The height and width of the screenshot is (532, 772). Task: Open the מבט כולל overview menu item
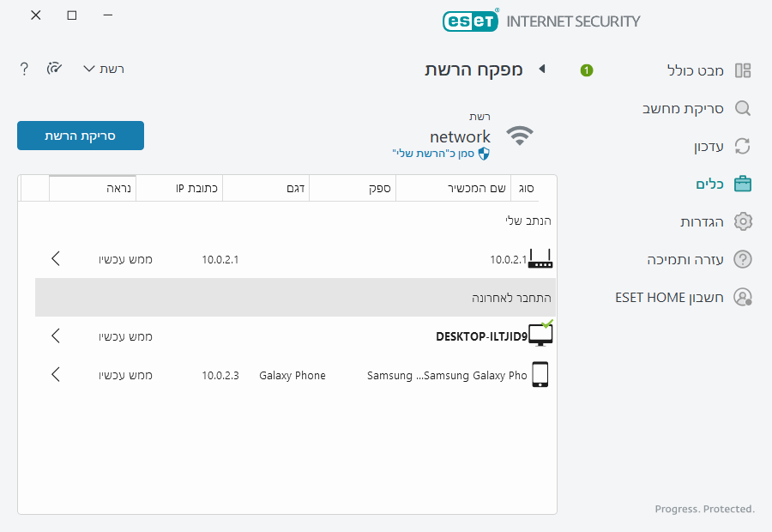[695, 70]
